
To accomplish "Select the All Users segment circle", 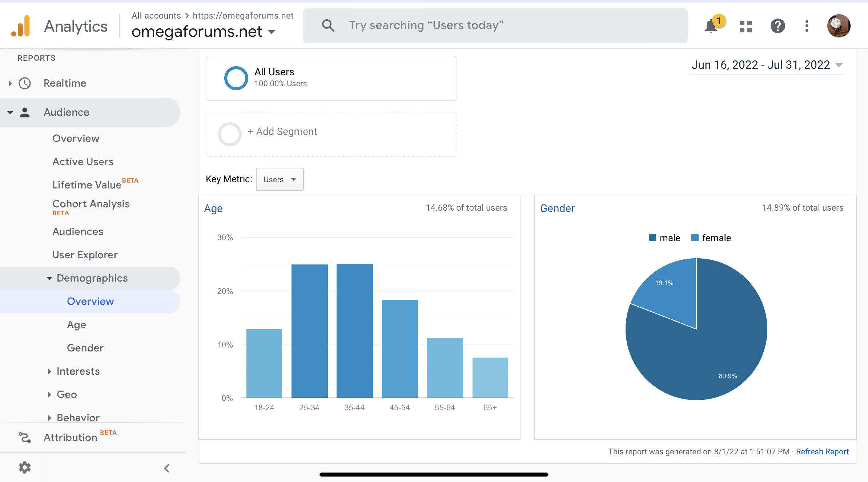I will tap(236, 78).
